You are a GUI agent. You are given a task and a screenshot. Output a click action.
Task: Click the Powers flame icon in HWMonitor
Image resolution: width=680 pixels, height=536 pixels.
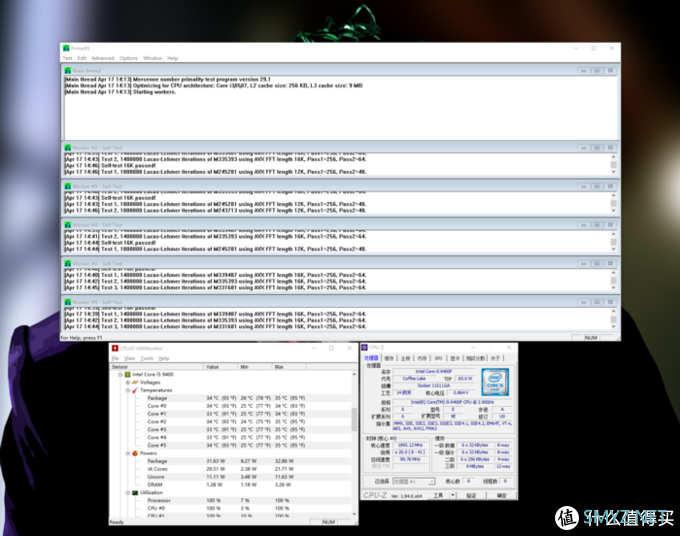135,453
